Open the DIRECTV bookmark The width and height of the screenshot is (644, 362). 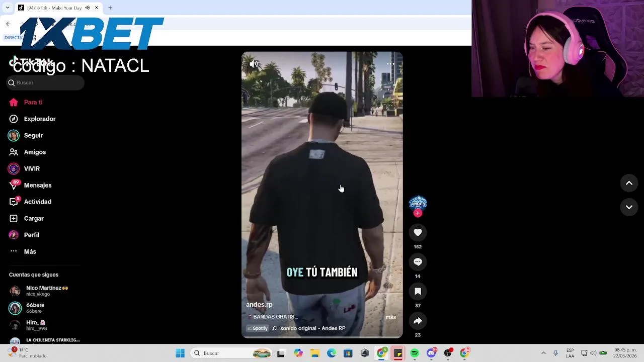pyautogui.click(x=14, y=38)
